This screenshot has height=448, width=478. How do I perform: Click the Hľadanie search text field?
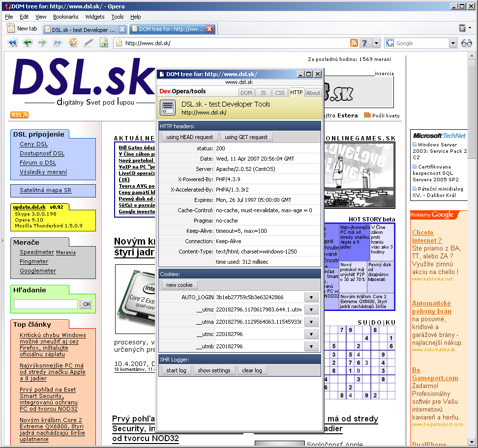46,304
